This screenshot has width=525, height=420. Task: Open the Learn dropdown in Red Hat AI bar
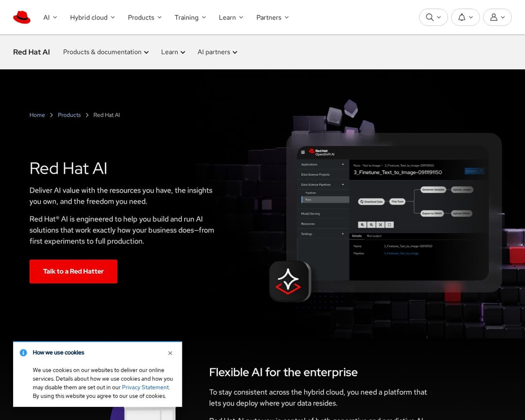tap(173, 52)
